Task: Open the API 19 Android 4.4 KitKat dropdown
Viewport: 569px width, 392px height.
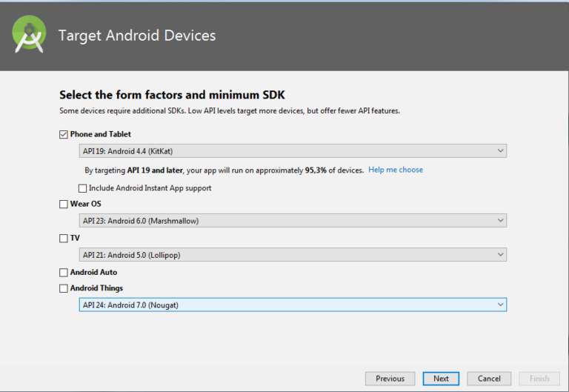Action: pos(293,151)
